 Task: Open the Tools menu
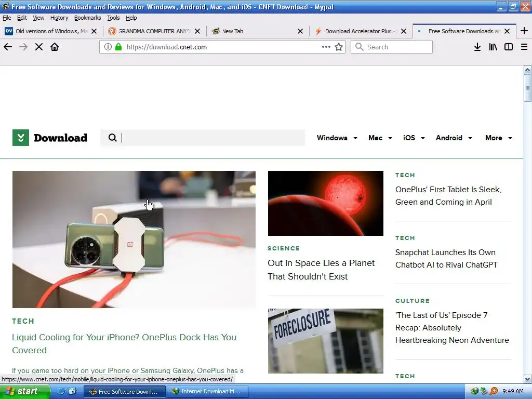click(x=113, y=18)
